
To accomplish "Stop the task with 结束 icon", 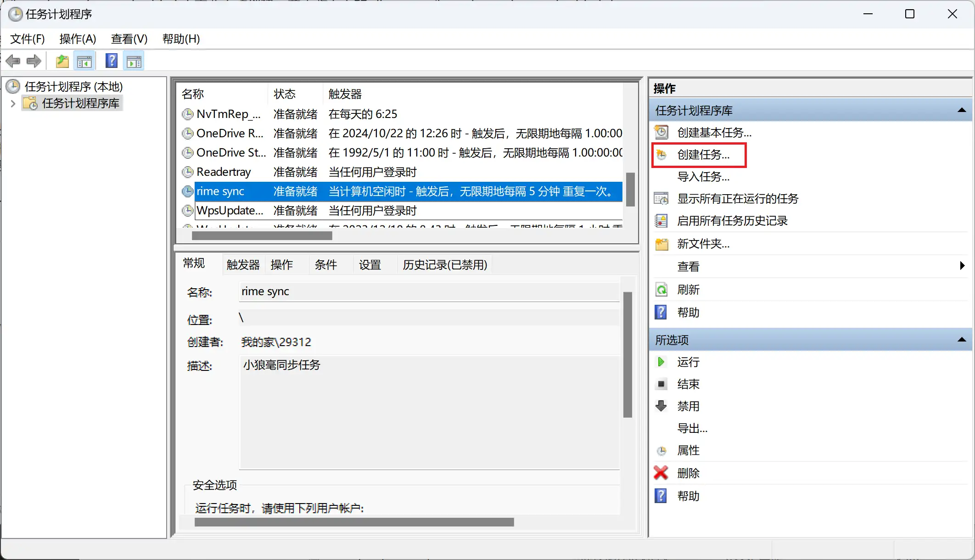I will coord(661,384).
